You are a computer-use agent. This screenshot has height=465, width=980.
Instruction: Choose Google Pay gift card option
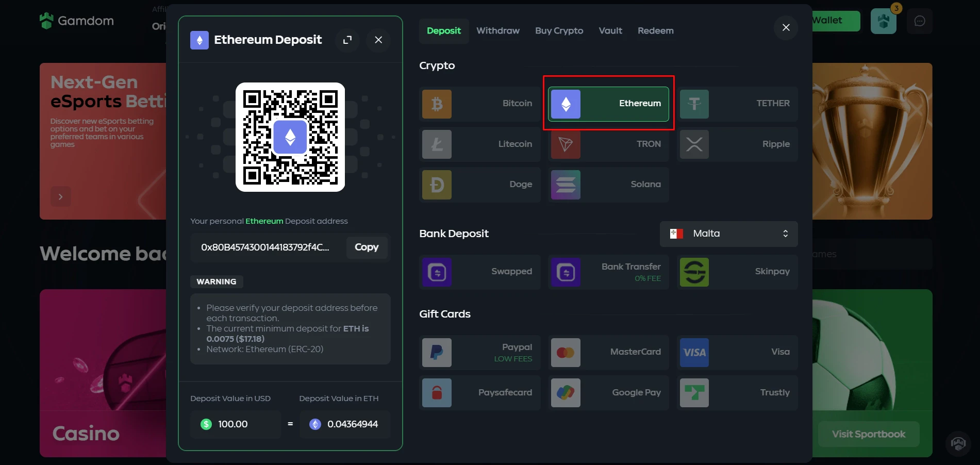608,393
